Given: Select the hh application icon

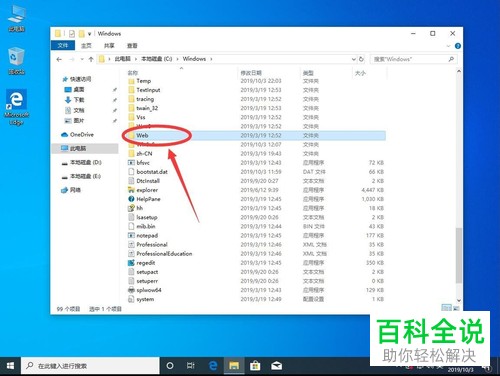Looking at the screenshot, I should tap(131, 208).
